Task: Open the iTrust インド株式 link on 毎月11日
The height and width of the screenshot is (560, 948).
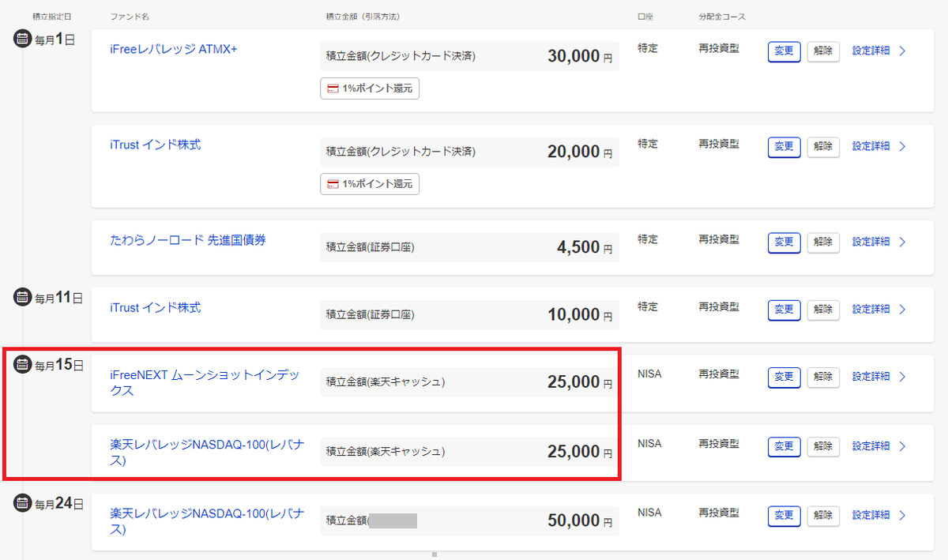Action: (x=156, y=307)
